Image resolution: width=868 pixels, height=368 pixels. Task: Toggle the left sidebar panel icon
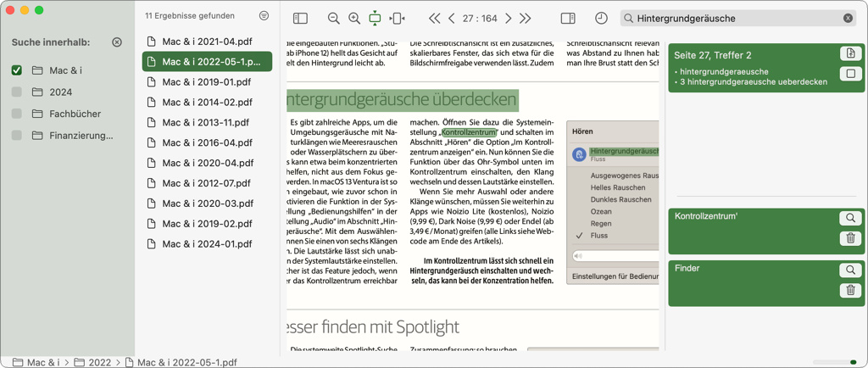[300, 18]
